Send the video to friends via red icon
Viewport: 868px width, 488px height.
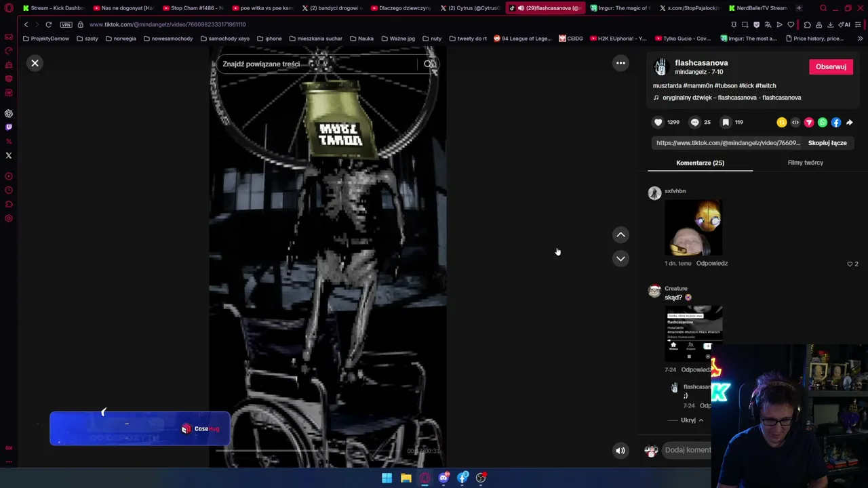pyautogui.click(x=809, y=123)
